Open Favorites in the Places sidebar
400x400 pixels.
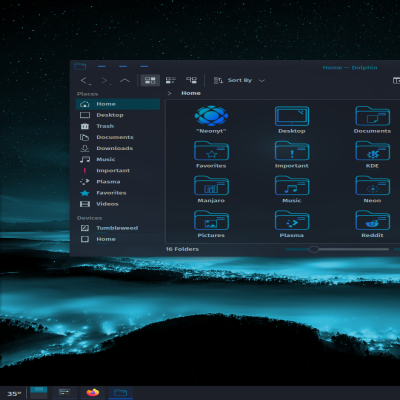click(118, 193)
